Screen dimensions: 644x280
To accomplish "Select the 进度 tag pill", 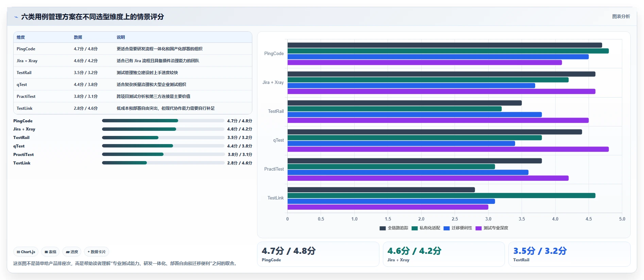I will coord(72,252).
